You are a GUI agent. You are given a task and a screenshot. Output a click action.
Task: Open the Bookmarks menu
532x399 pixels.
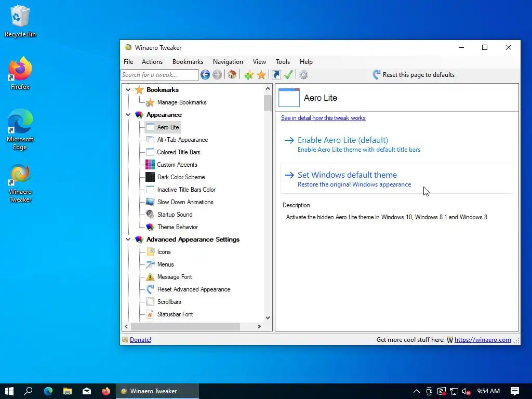[188, 62]
